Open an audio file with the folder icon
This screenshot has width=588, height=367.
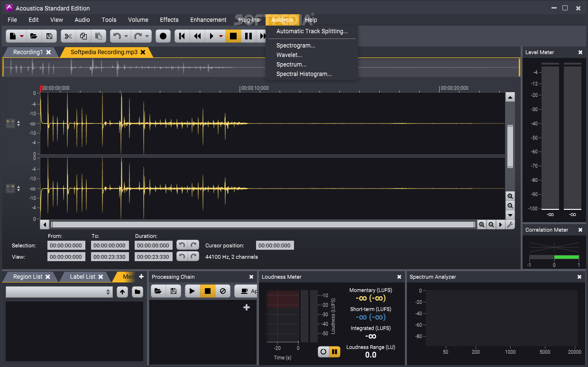pos(34,36)
